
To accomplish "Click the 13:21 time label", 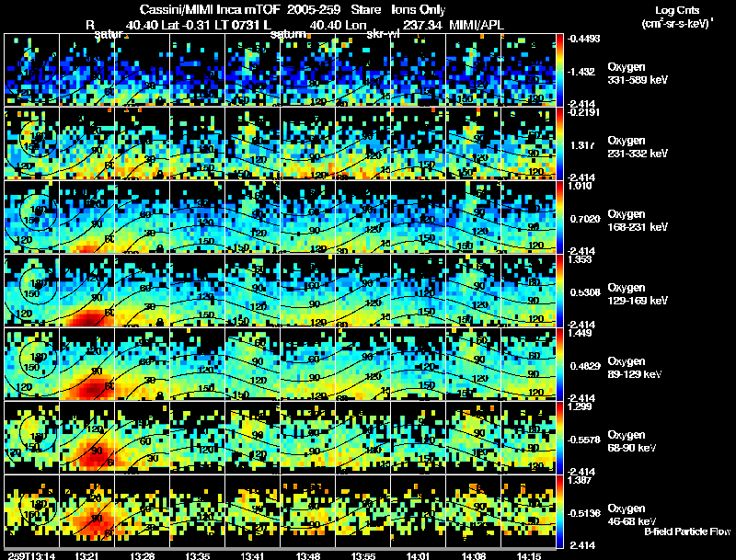I will point(86,556).
